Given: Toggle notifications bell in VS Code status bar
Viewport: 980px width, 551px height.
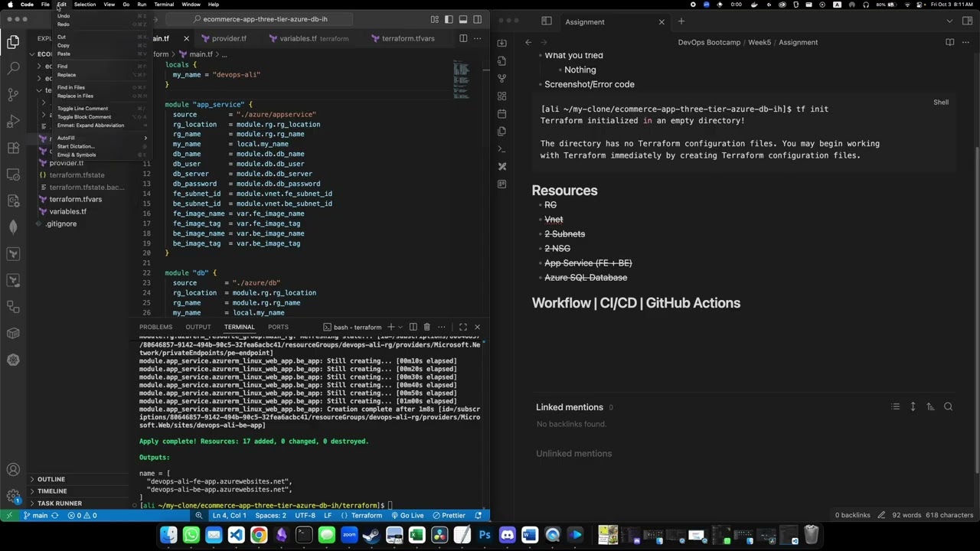Looking at the screenshot, I should point(479,515).
